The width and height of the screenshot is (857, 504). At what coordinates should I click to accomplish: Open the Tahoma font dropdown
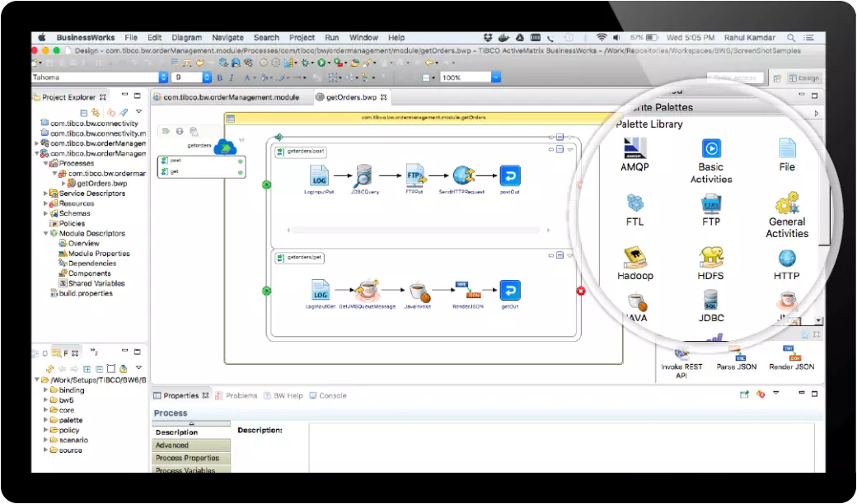click(x=163, y=77)
